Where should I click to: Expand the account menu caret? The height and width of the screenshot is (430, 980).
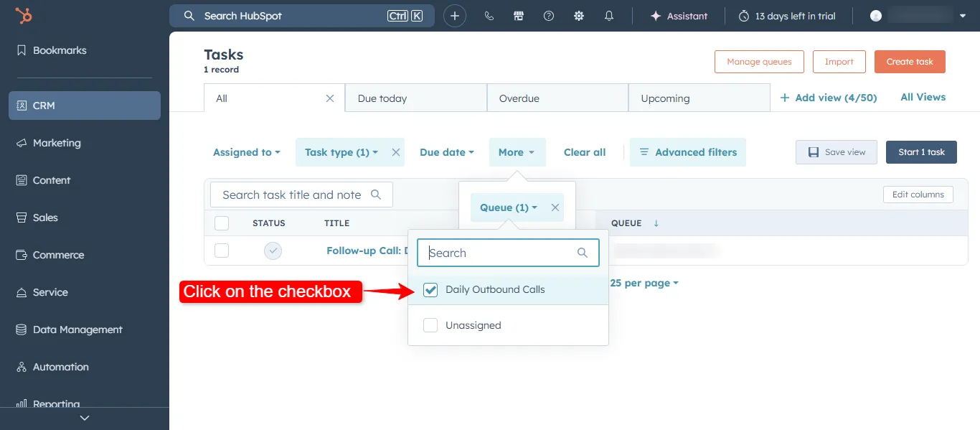coord(963,16)
